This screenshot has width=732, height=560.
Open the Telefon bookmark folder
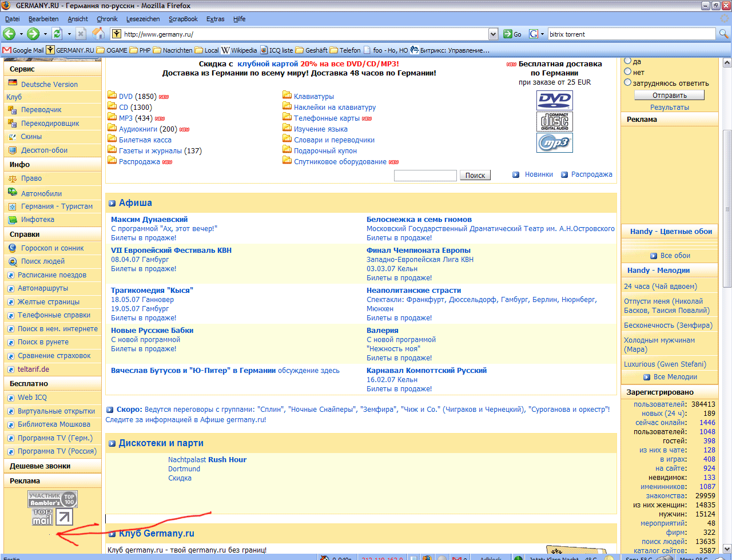[x=345, y=50]
